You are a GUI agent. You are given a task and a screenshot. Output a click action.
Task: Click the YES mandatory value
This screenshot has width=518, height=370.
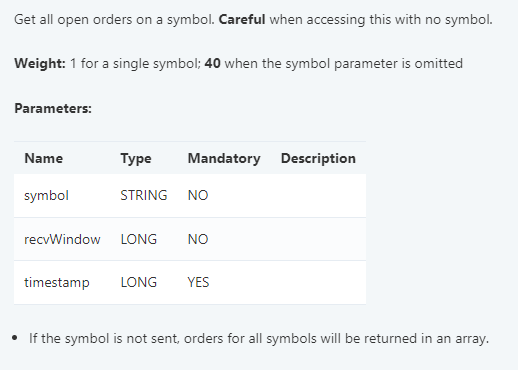pos(198,283)
